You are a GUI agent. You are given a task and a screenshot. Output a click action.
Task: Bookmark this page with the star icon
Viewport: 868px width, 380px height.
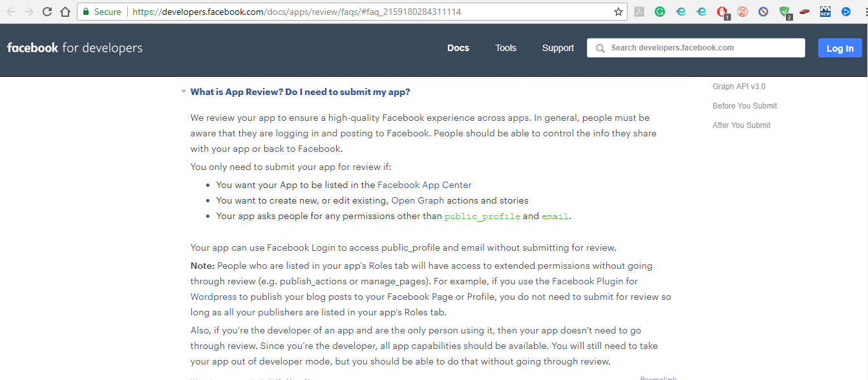point(618,12)
